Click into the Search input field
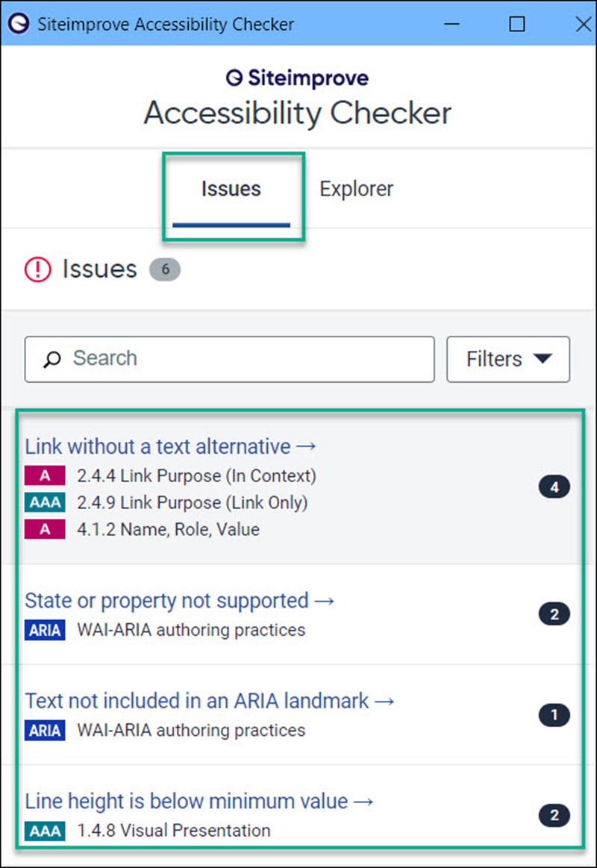The height and width of the screenshot is (868, 597). 230,359
